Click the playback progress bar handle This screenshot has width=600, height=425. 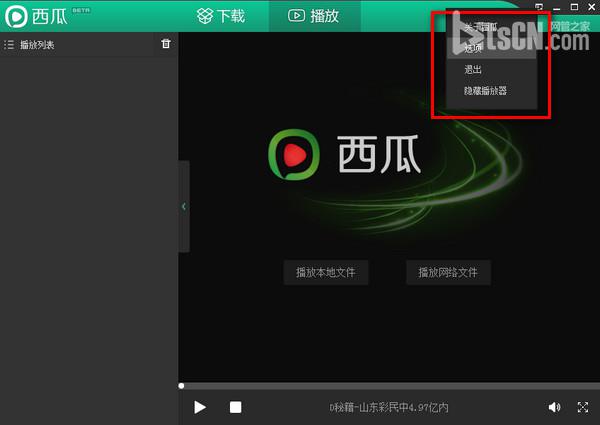181,386
